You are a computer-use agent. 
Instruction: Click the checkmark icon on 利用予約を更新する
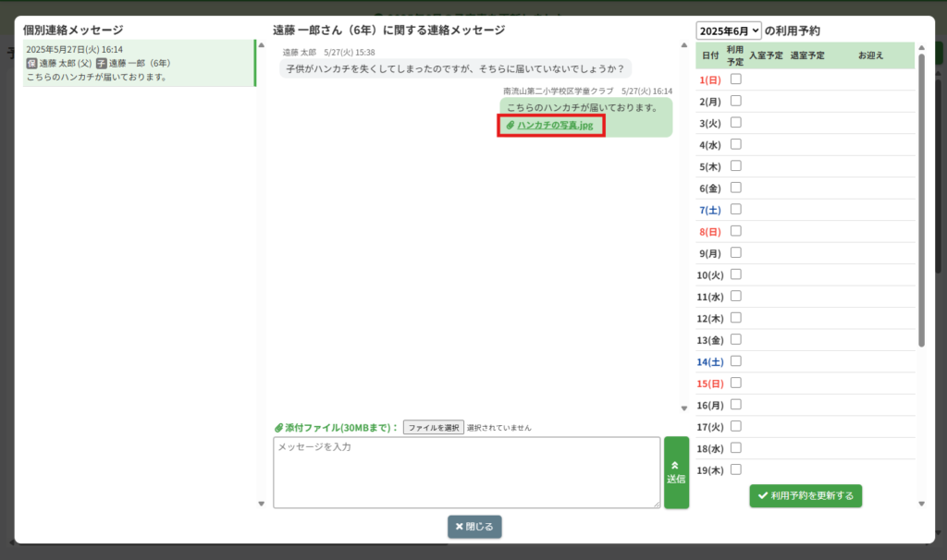(x=763, y=496)
